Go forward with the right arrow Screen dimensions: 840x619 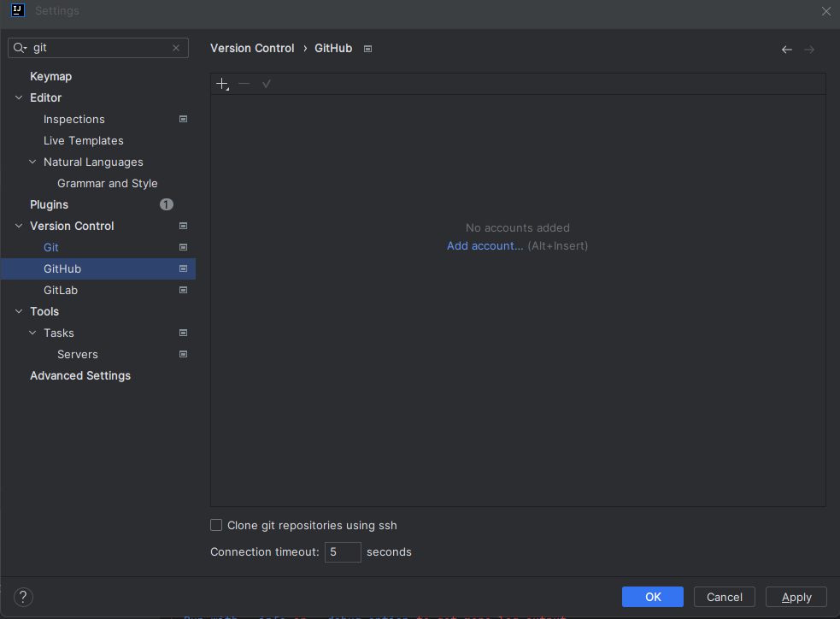click(x=809, y=50)
